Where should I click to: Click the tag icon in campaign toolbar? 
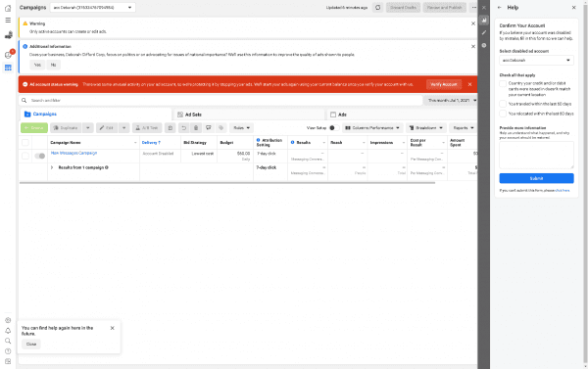[x=220, y=128]
